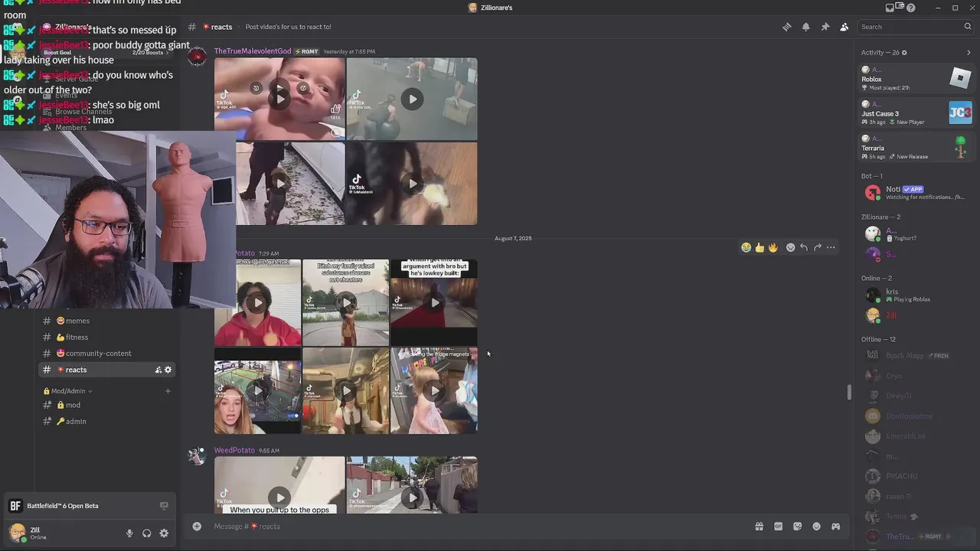
Task: Open the Just Cause 3 activity card
Action: [x=916, y=112]
